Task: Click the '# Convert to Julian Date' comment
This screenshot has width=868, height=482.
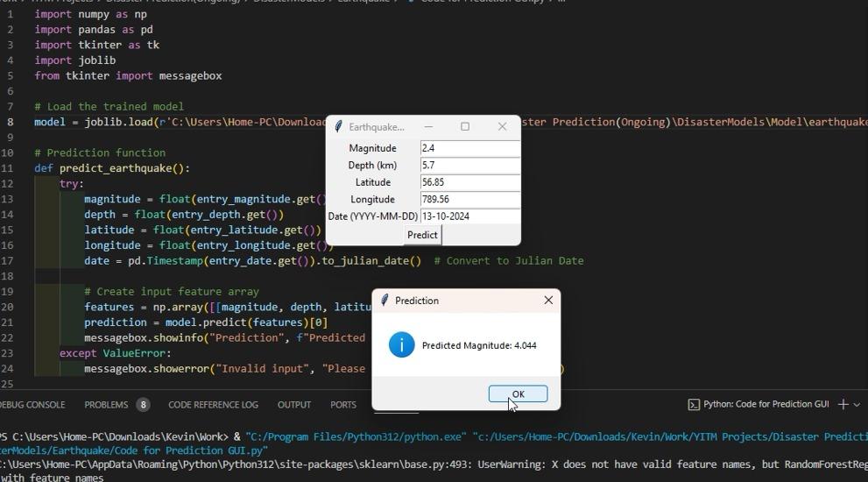Action: click(x=509, y=260)
